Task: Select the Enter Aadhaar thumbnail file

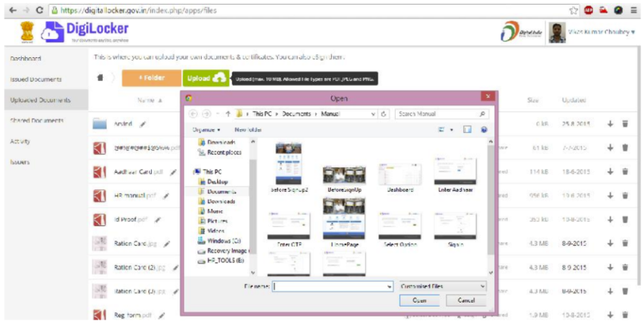Action: (x=455, y=174)
